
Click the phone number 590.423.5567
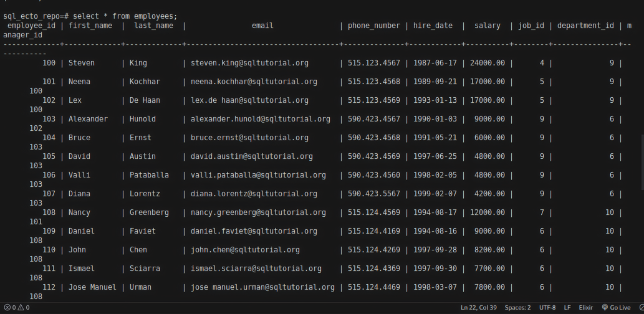[374, 194]
